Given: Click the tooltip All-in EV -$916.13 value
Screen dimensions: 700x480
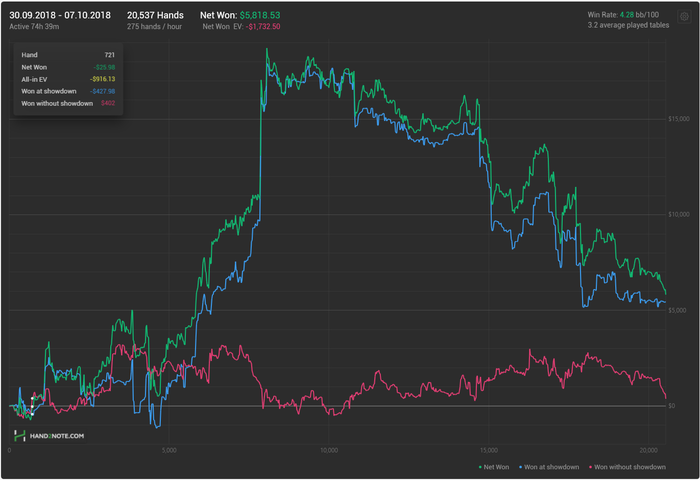Looking at the screenshot, I should pyautogui.click(x=102, y=79).
